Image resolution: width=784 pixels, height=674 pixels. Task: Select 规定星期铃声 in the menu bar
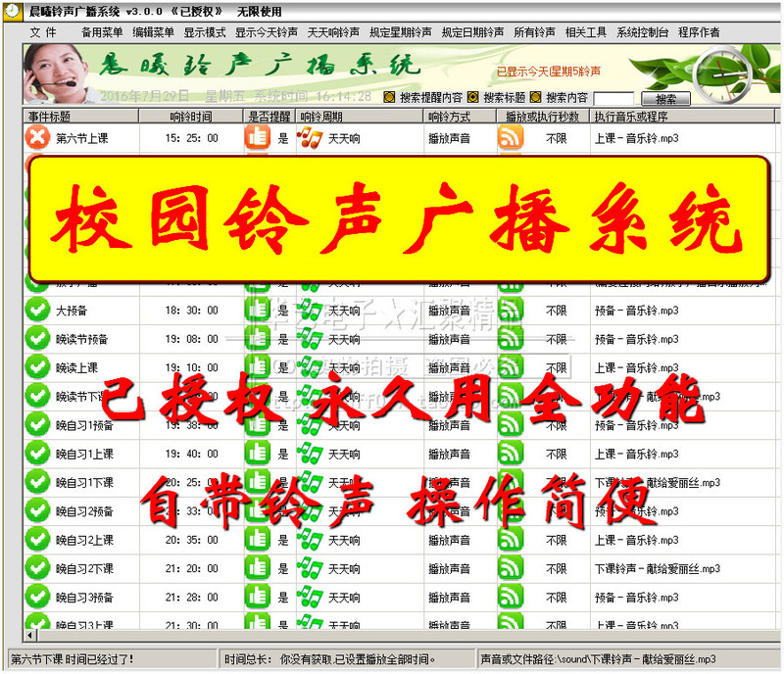(401, 32)
